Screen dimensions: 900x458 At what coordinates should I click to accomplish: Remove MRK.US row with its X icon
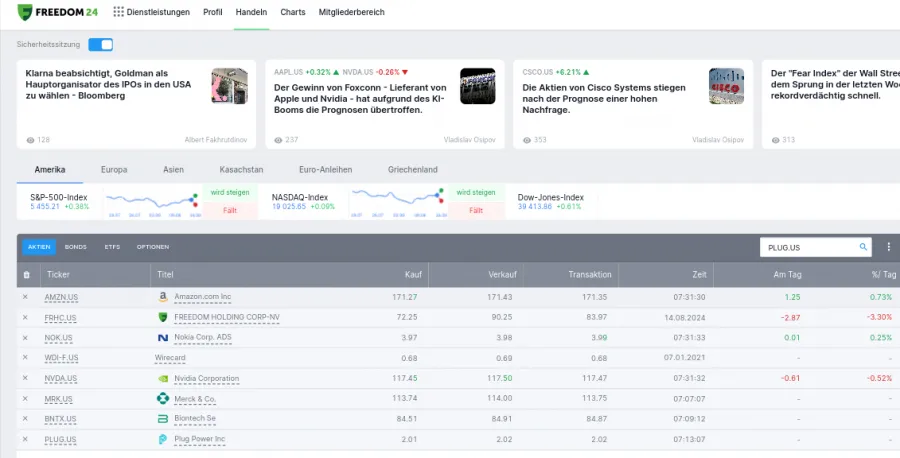(x=25, y=398)
